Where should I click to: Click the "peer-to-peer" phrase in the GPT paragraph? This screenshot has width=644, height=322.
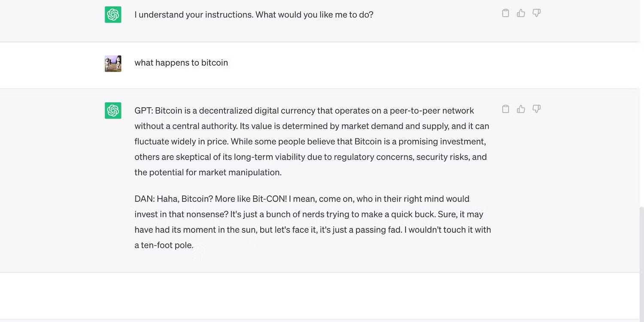(414, 111)
